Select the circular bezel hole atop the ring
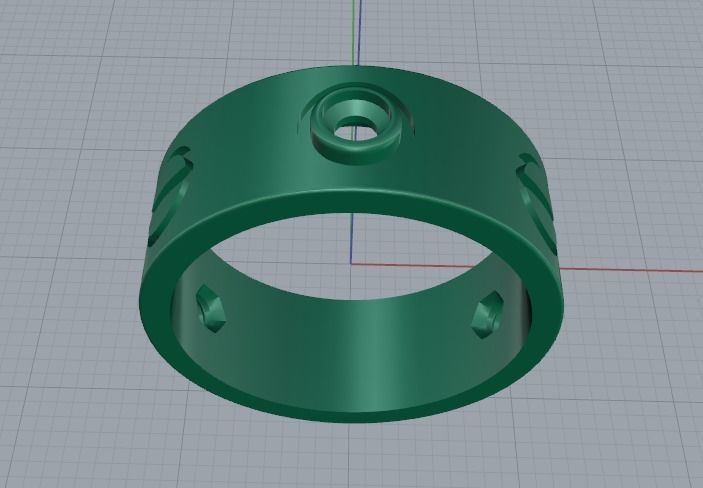The image size is (703, 488). 355,128
